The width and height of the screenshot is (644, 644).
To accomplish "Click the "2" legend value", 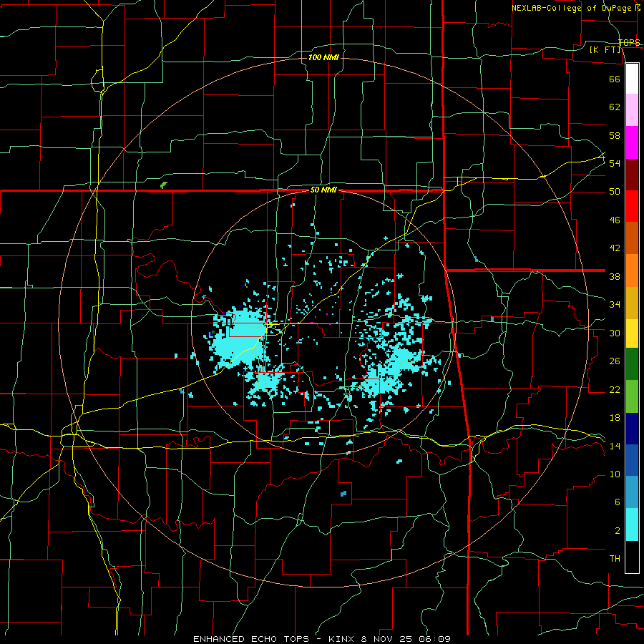I will [617, 531].
